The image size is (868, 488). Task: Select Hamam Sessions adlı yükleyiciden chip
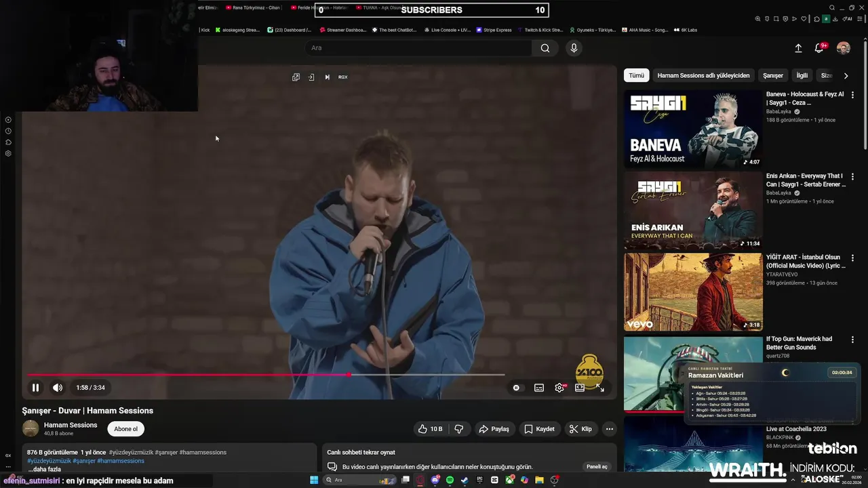703,76
